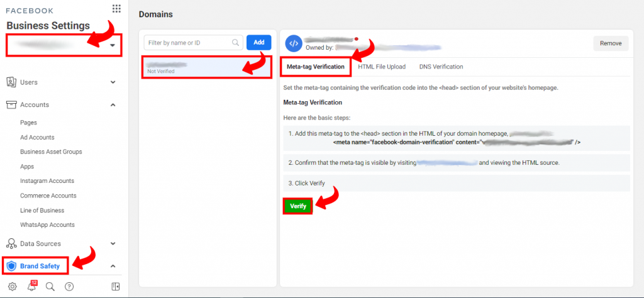Open the settings gear icon

(x=13, y=287)
